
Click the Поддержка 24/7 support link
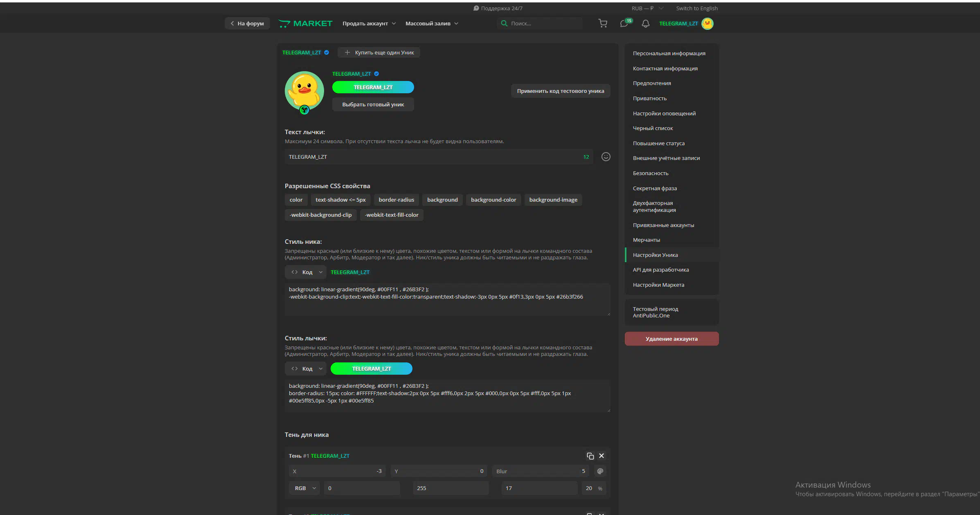pyautogui.click(x=498, y=8)
